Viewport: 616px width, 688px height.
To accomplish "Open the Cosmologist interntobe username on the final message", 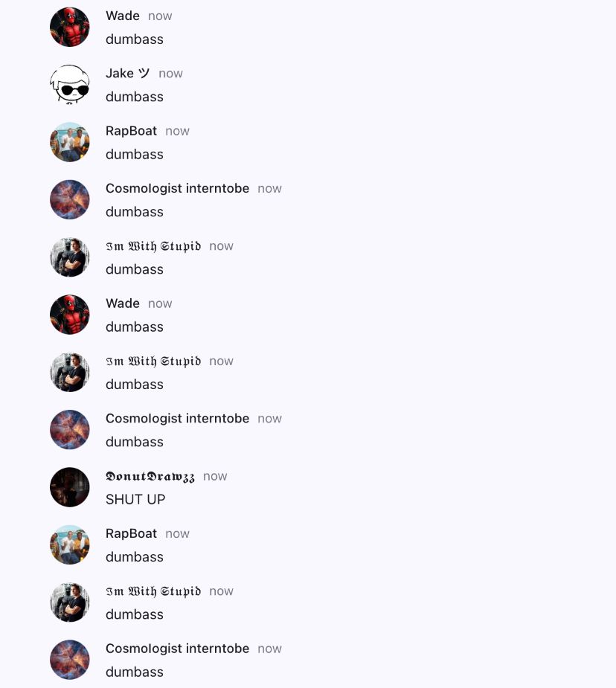I will pyautogui.click(x=177, y=649).
